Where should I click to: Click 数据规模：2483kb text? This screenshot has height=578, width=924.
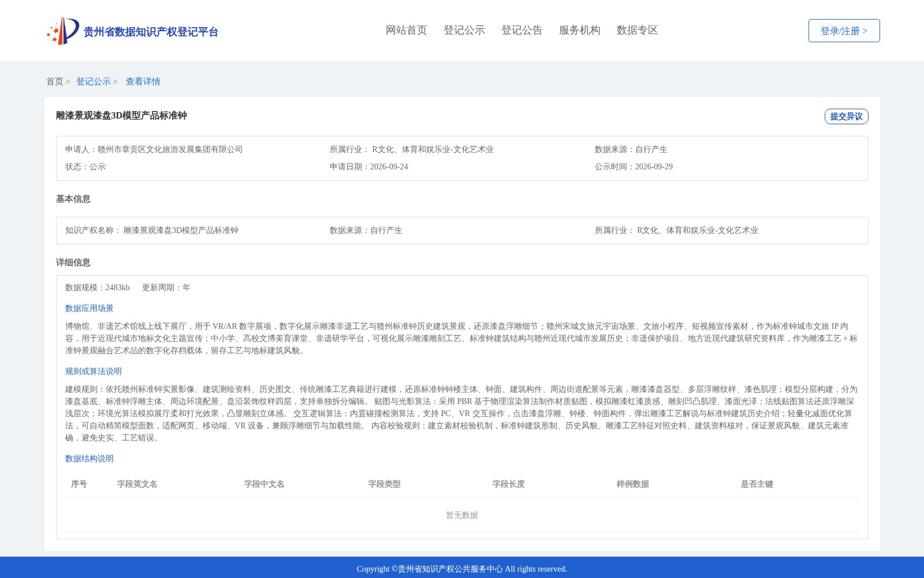point(98,288)
